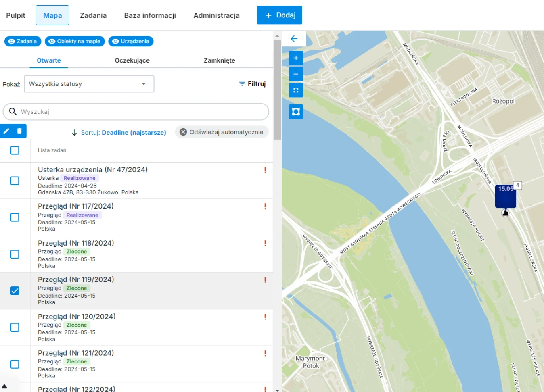The image size is (544, 392).
Task: Click the priority exclamation icon for Nr 117/2024
Action: [x=265, y=206]
